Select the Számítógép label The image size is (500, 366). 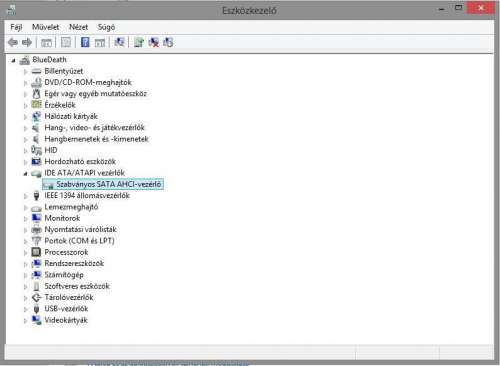pos(64,275)
